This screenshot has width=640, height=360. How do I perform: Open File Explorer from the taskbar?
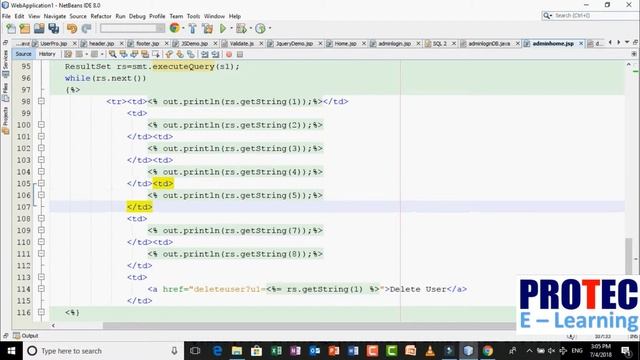[x=237, y=351]
